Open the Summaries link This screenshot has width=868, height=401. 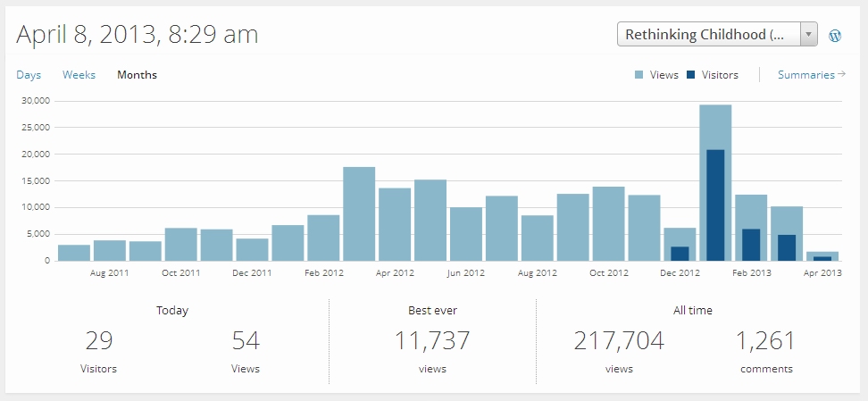click(805, 75)
